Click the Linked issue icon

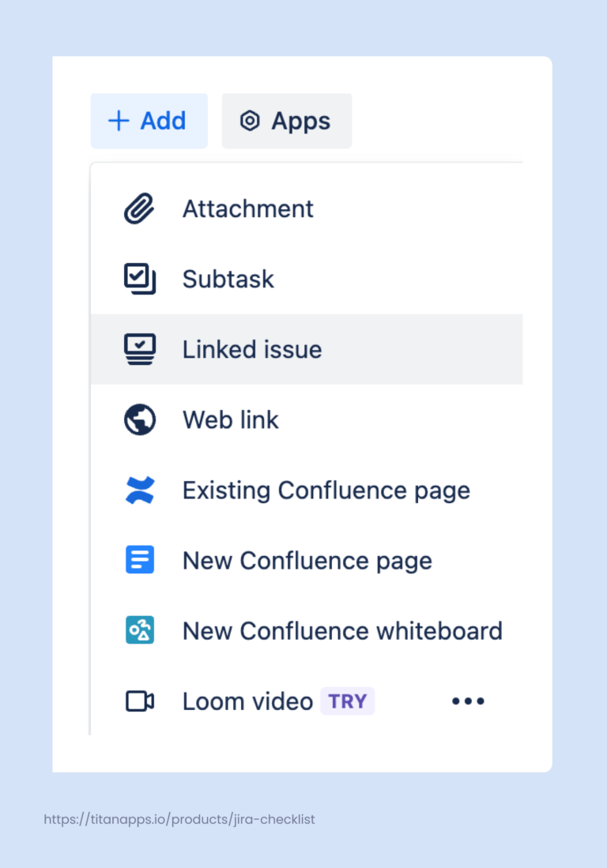[140, 348]
